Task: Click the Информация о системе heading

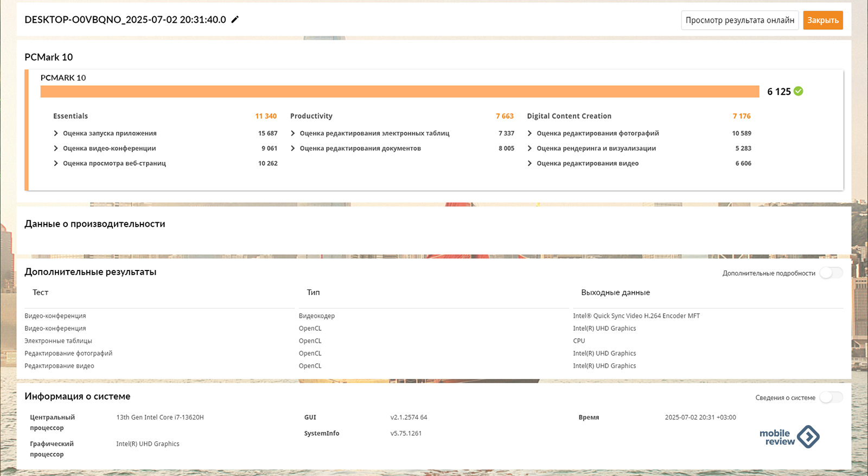Action: [x=78, y=396]
